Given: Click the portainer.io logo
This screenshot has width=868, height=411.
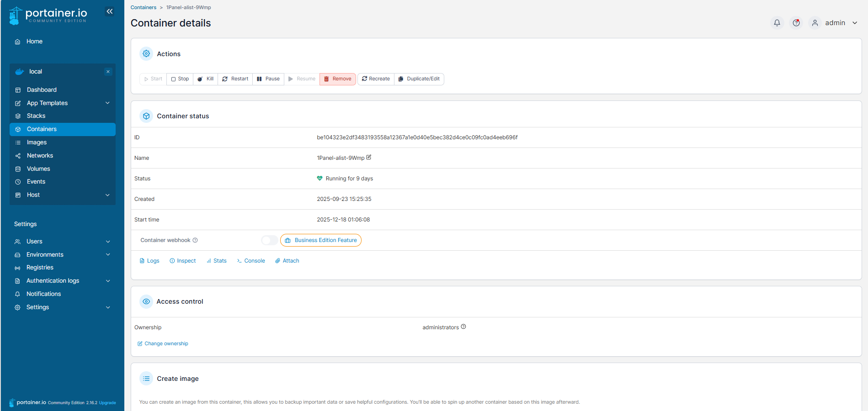Looking at the screenshot, I should click(x=48, y=16).
